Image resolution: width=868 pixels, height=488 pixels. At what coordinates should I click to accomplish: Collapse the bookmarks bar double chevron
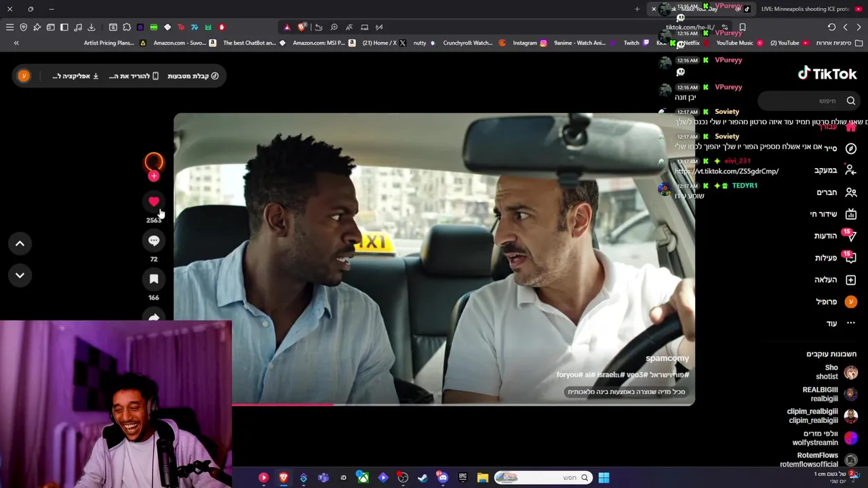point(16,43)
